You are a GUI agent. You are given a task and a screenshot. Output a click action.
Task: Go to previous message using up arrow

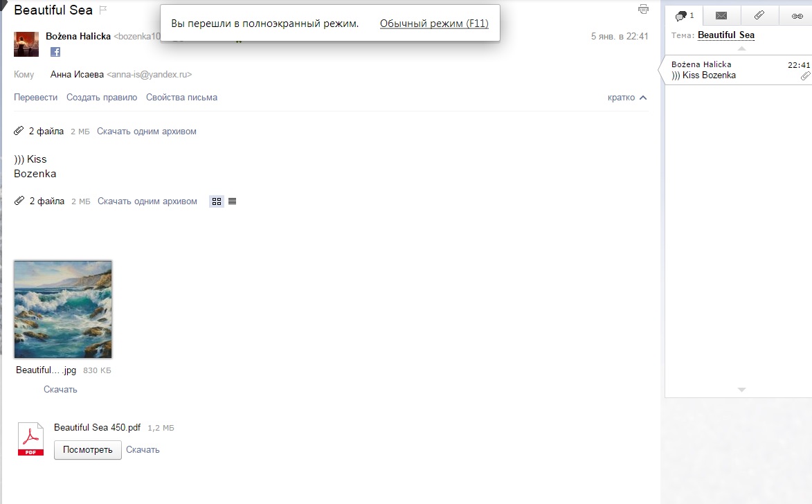coord(741,48)
